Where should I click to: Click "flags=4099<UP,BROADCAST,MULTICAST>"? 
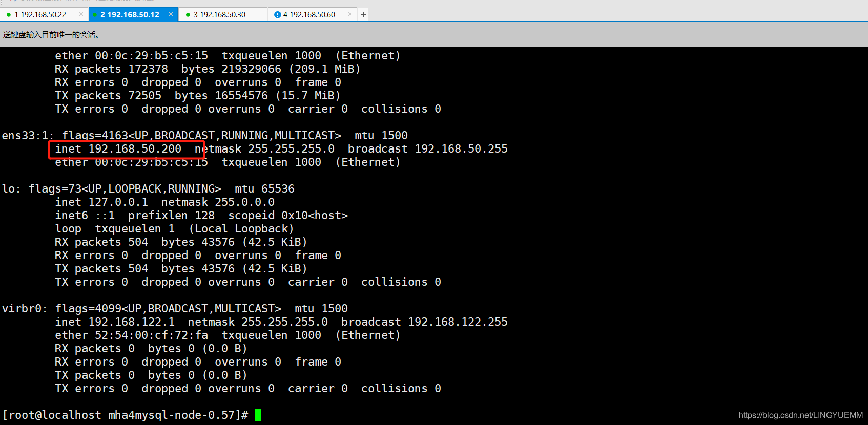[168, 309]
